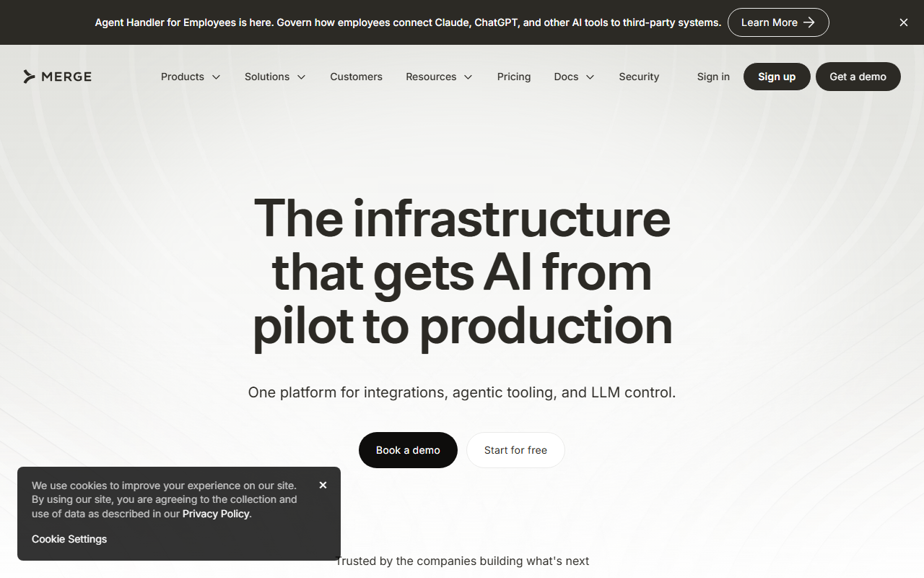
Task: Open the Pricing page
Action: click(x=514, y=77)
